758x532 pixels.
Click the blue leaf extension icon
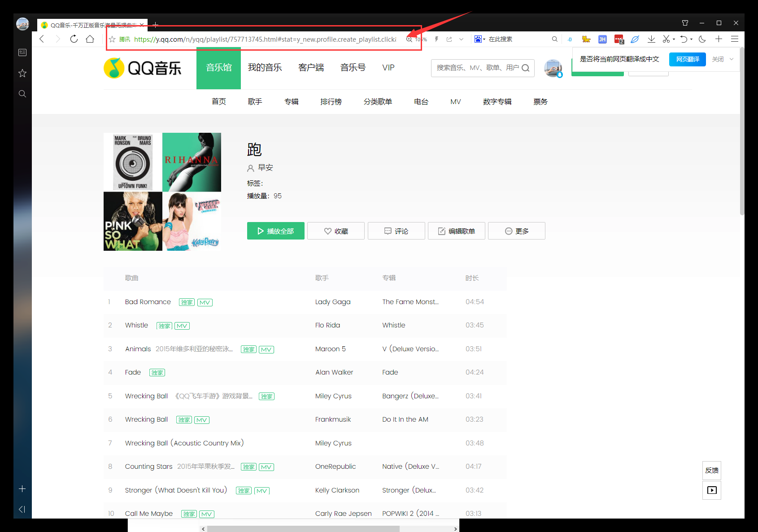[x=635, y=39]
